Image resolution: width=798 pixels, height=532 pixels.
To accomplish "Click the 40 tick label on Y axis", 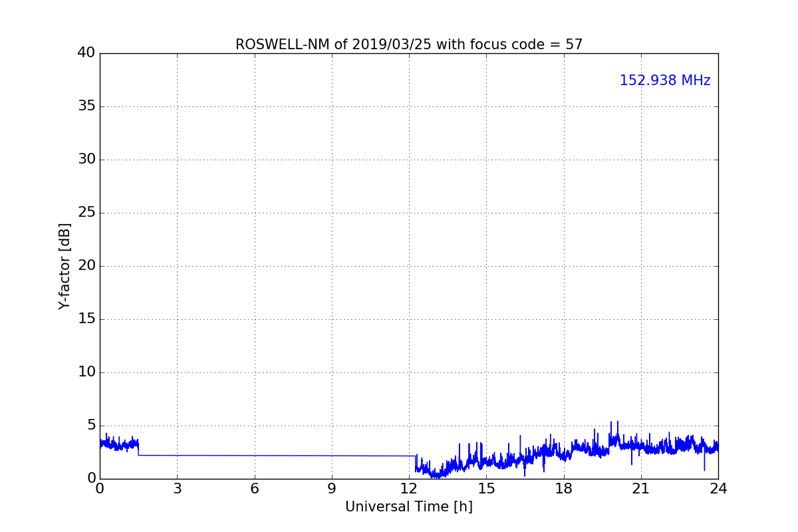I will point(86,53).
